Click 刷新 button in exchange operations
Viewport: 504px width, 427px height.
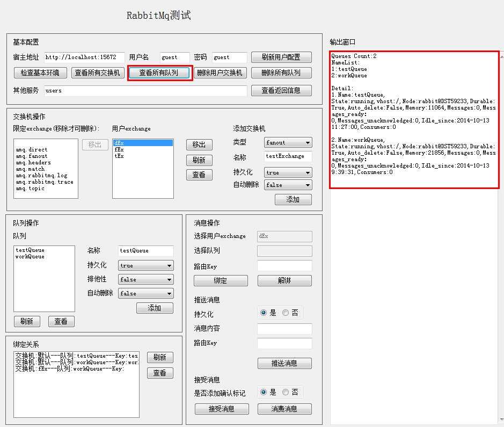click(x=199, y=160)
